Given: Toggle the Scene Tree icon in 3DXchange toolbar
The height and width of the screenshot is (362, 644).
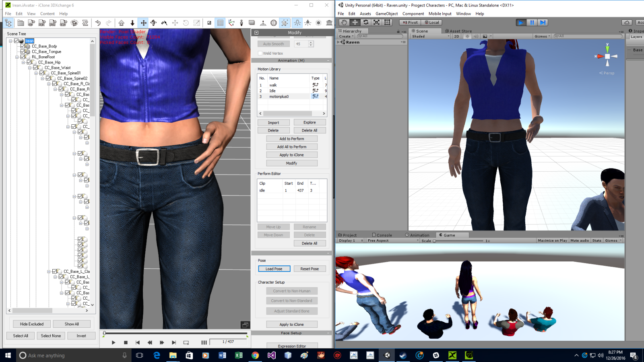Looking at the screenshot, I should (x=8, y=23).
